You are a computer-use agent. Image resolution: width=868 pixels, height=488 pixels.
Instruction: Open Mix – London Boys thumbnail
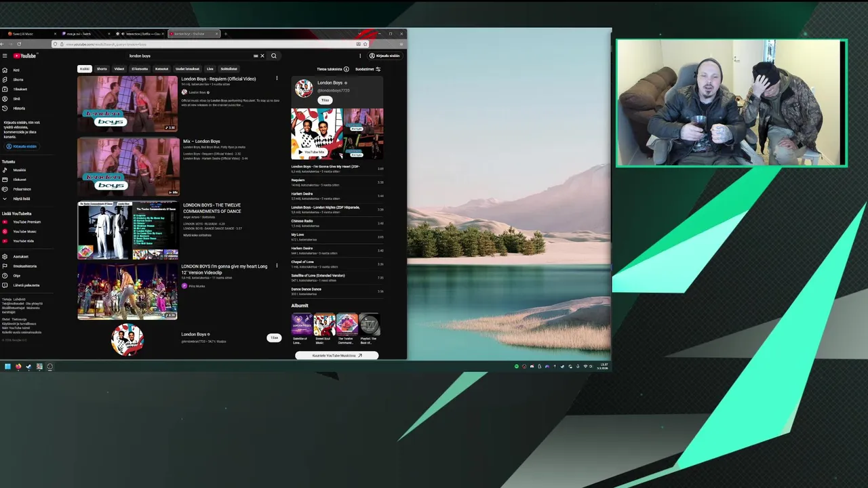128,167
